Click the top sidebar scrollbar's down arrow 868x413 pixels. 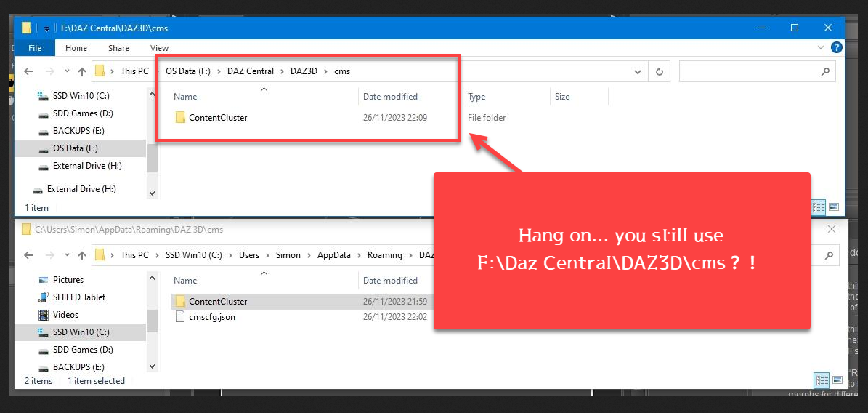tap(153, 193)
